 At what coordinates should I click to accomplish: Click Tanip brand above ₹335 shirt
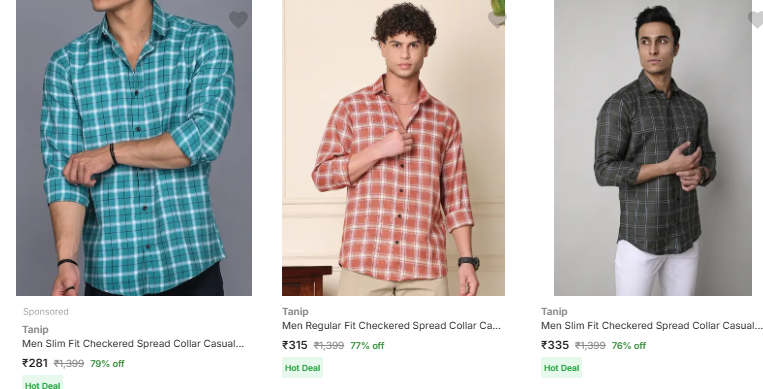554,312
